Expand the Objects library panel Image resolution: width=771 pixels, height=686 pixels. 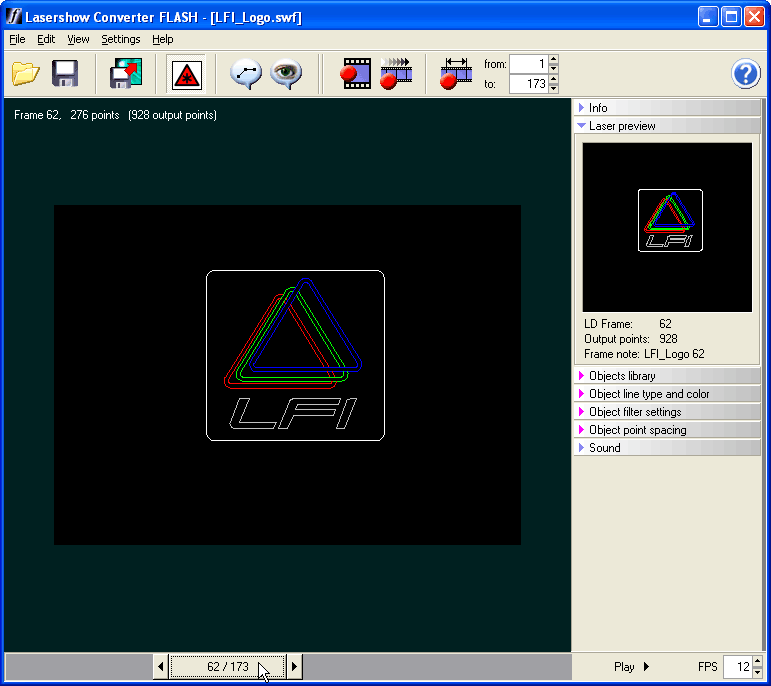tap(667, 376)
